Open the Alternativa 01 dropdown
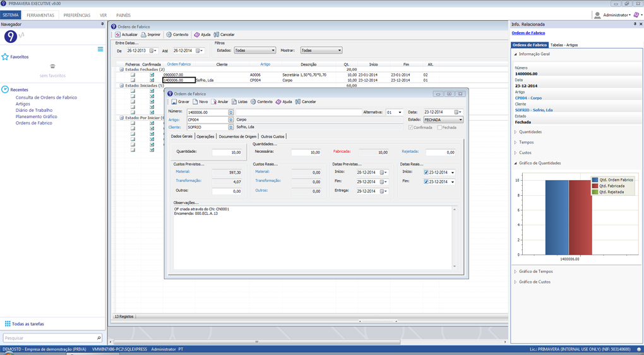The image size is (644, 355). coord(400,112)
